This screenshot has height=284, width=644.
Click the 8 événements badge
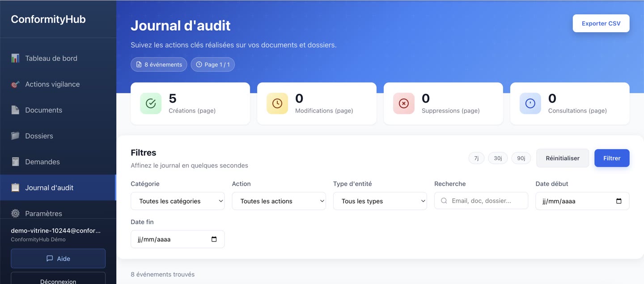coord(159,65)
